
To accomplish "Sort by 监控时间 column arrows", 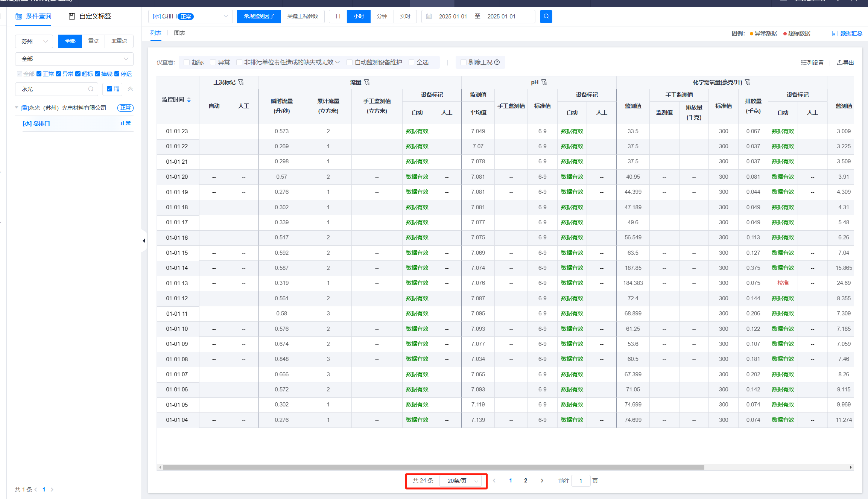I will [189, 100].
